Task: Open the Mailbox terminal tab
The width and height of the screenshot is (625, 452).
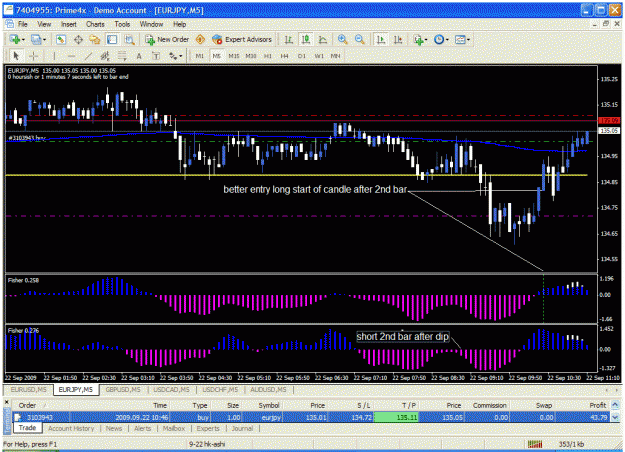Action: point(174,428)
